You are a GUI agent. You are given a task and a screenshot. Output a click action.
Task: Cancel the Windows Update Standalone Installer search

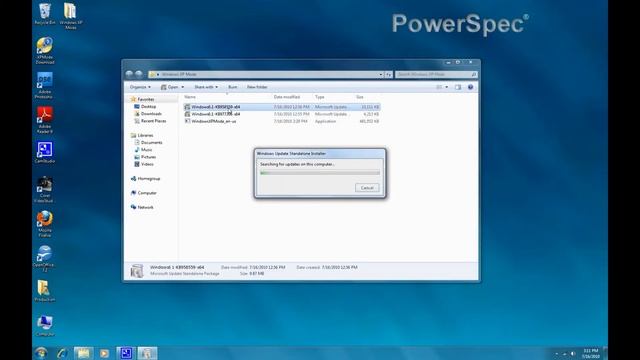tap(367, 188)
